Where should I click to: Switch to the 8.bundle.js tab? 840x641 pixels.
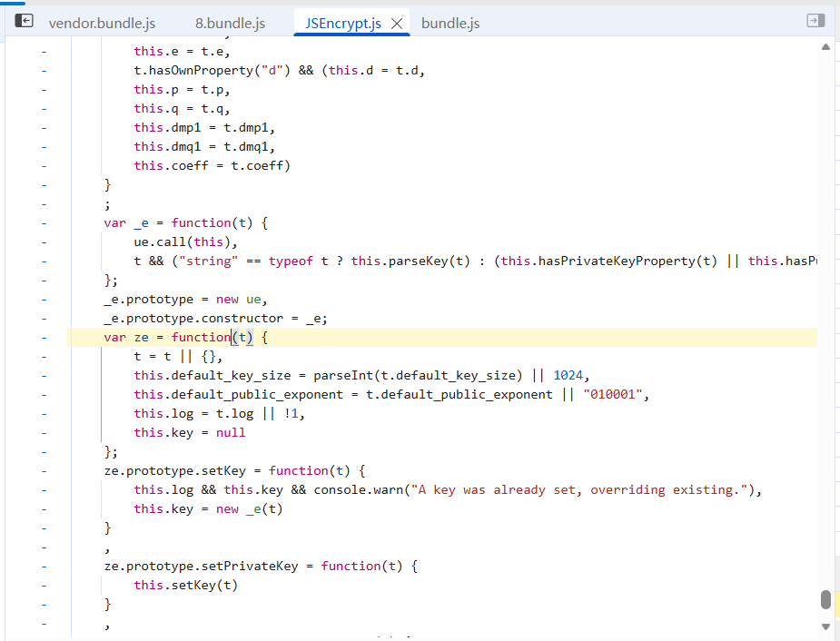point(231,24)
